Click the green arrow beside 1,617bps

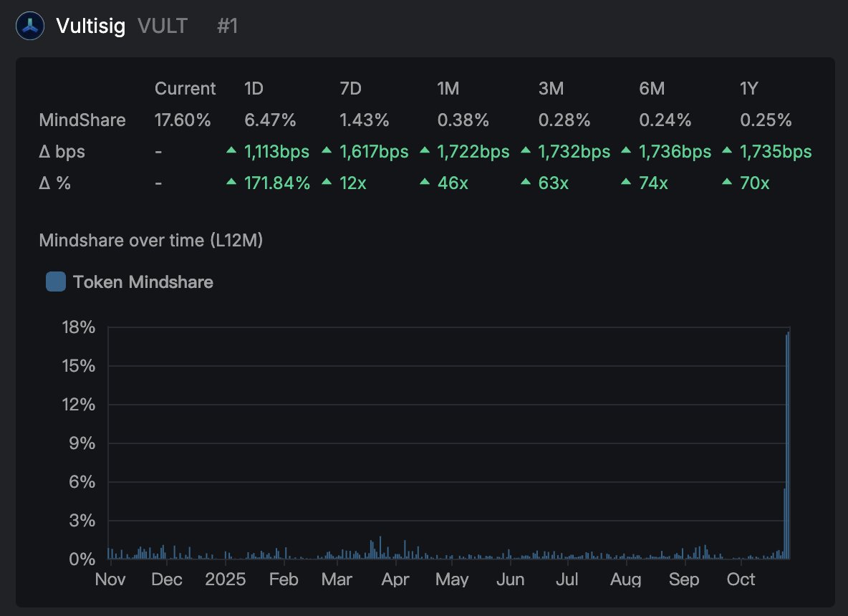click(327, 151)
